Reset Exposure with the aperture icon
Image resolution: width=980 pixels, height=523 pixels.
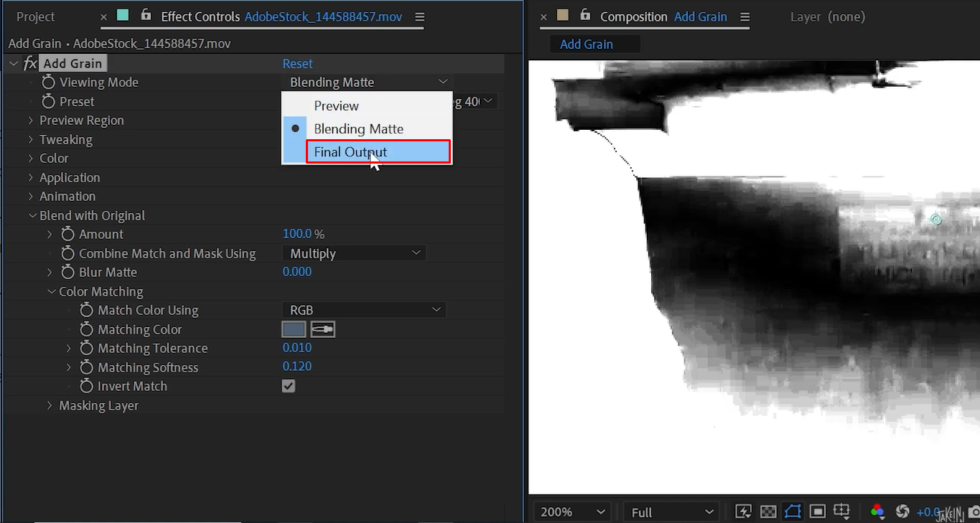[x=902, y=511]
